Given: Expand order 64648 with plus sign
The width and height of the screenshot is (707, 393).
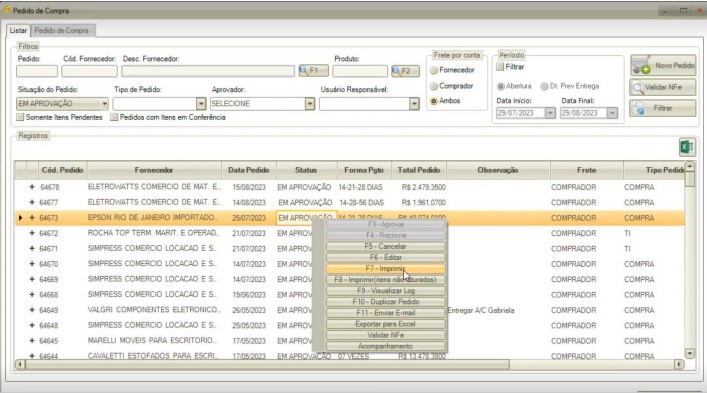Looking at the screenshot, I should pos(32,325).
